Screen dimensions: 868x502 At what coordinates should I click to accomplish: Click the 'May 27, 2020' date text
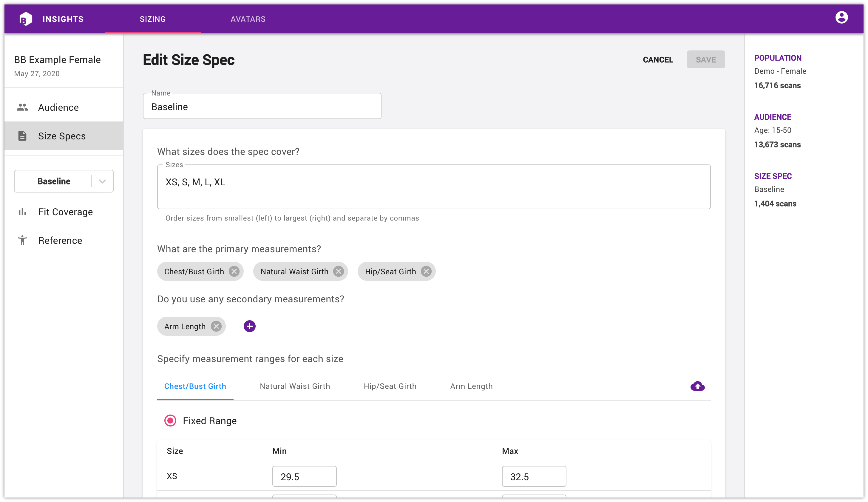[x=37, y=74]
